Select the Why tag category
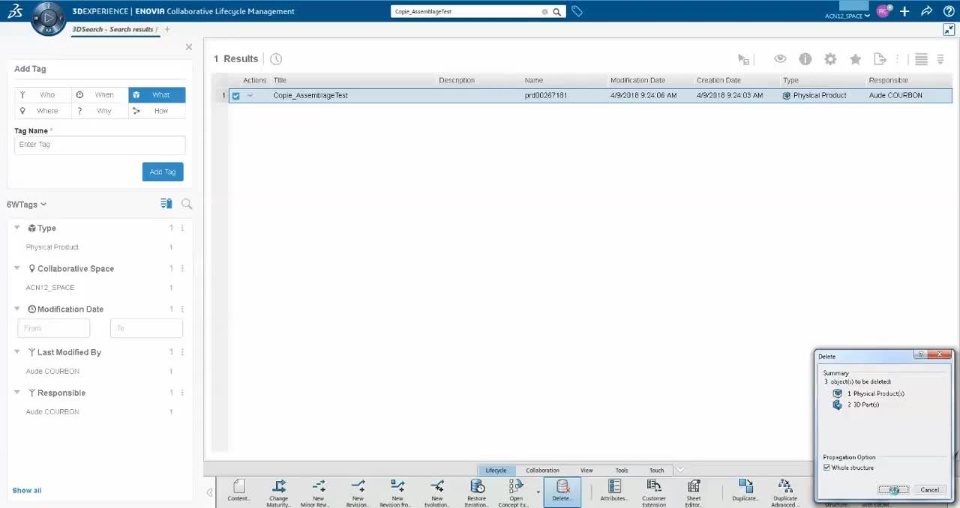 pos(100,111)
